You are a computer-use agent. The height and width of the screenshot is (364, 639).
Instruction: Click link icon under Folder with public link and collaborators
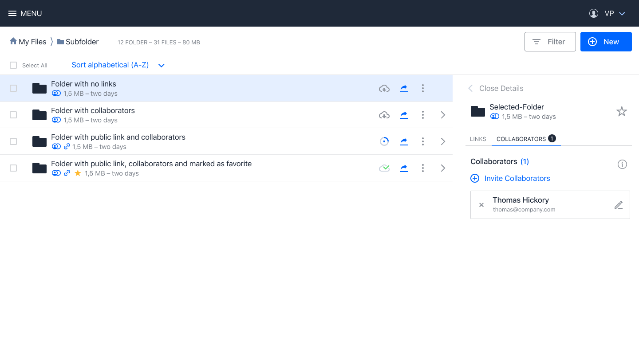pyautogui.click(x=67, y=147)
